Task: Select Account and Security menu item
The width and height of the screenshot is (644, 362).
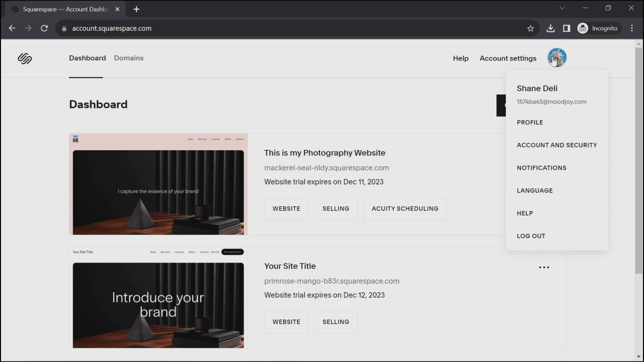Action: click(557, 145)
